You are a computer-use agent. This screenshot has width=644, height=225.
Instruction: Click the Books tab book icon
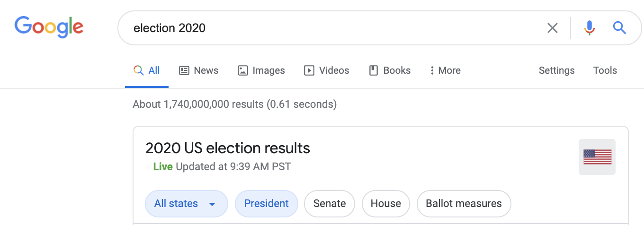(374, 70)
